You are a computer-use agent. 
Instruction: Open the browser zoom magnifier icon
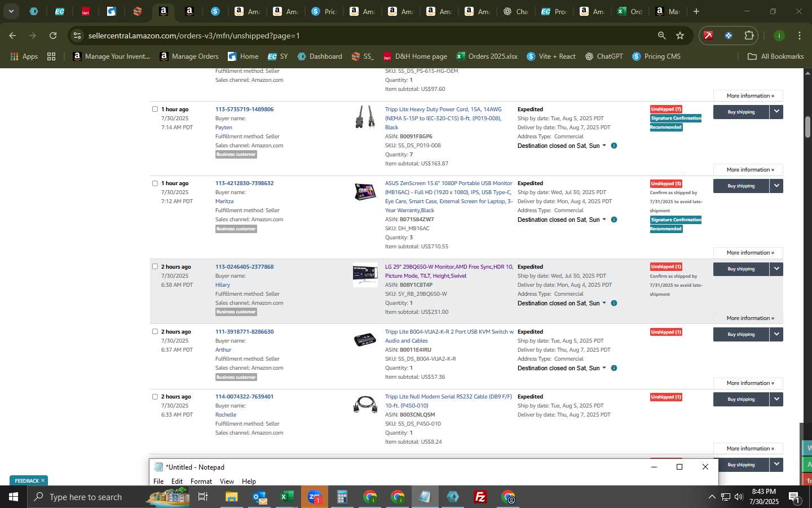coord(661,36)
